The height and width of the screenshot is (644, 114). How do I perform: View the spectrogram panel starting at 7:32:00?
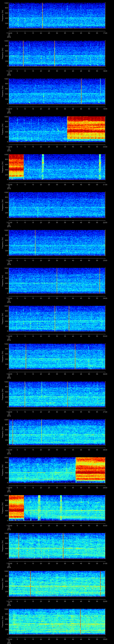[57, 621]
